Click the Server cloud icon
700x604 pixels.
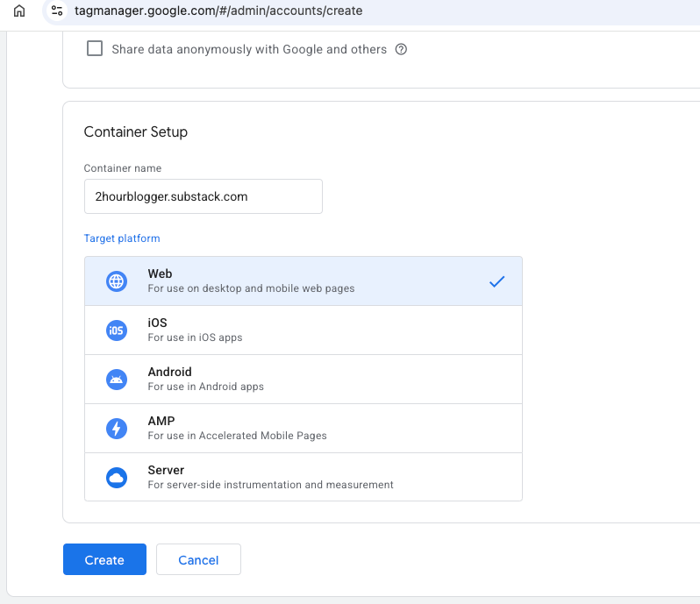tap(117, 478)
